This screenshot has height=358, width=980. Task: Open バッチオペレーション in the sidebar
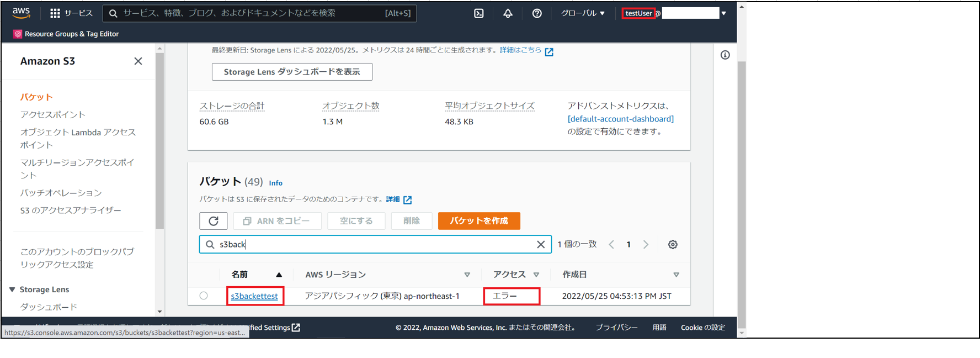tap(61, 193)
